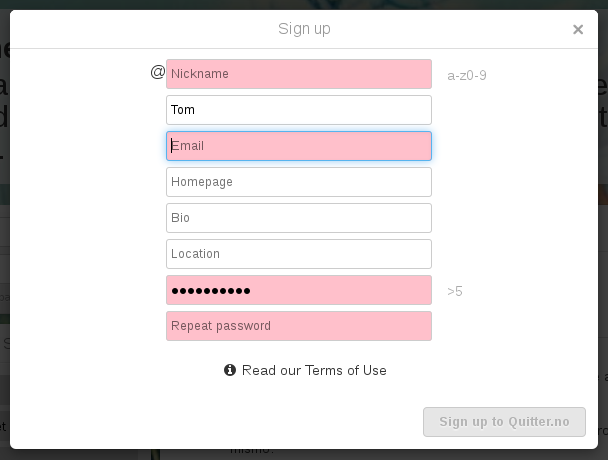This screenshot has height=460, width=608.
Task: Click the >5 password length hint
Action: pos(455,291)
